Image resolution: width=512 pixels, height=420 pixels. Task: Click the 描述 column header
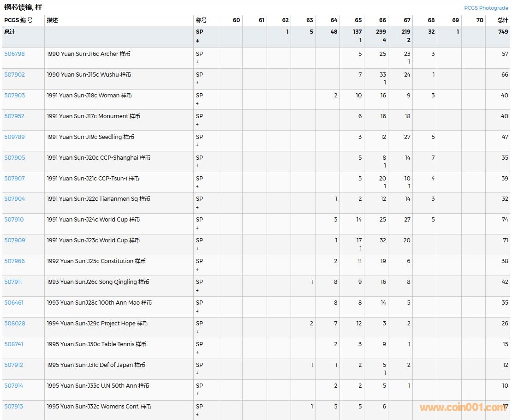(x=53, y=20)
